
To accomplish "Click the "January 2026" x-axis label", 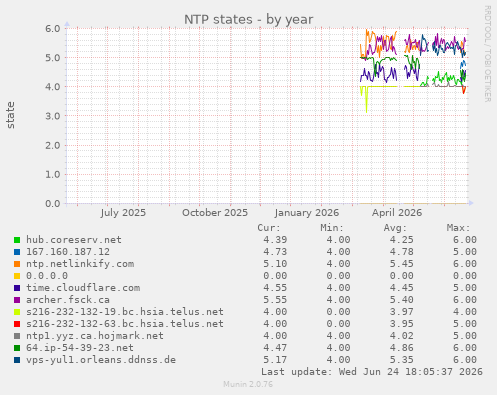I will coord(307,213).
